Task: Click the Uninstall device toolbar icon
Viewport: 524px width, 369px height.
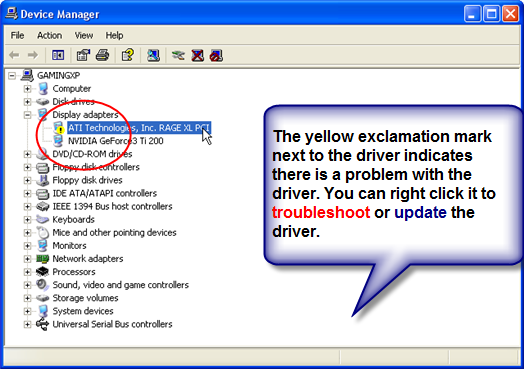Action: pyautogui.click(x=198, y=55)
